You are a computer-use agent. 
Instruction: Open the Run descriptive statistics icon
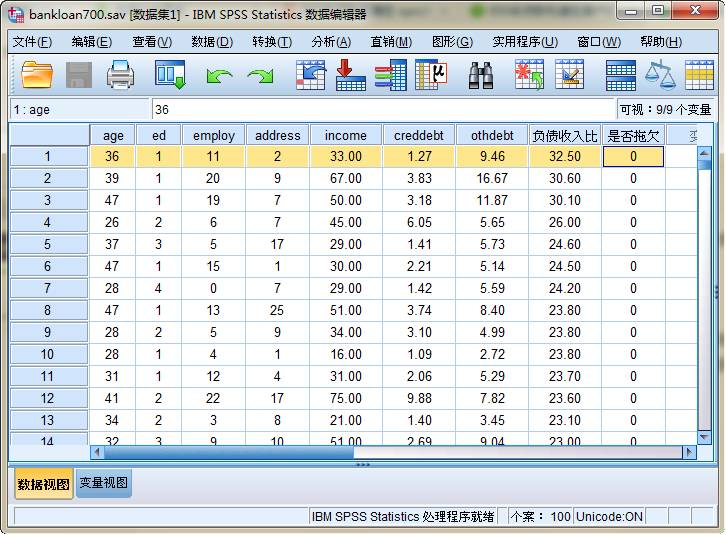(431, 75)
